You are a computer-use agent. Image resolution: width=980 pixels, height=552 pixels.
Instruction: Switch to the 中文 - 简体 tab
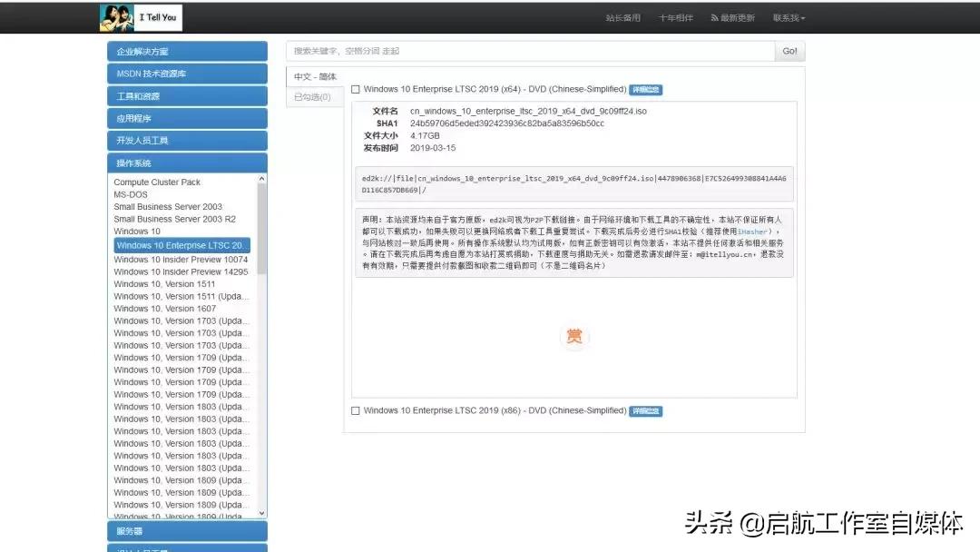click(x=314, y=77)
